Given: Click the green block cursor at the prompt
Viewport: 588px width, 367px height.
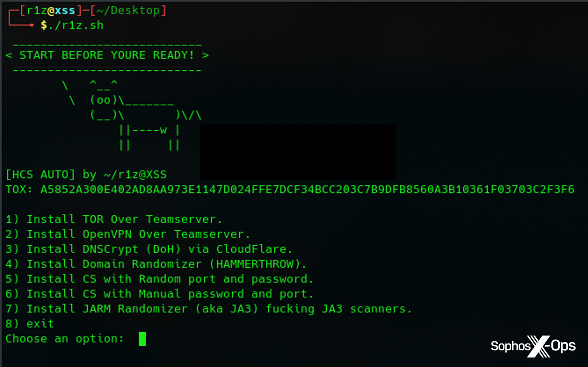Looking at the screenshot, I should pos(142,339).
